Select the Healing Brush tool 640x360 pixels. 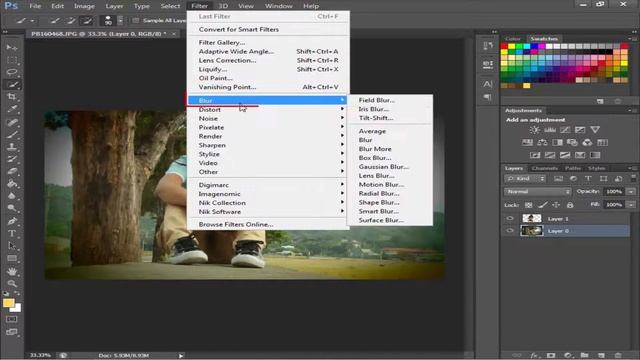tap(12, 122)
